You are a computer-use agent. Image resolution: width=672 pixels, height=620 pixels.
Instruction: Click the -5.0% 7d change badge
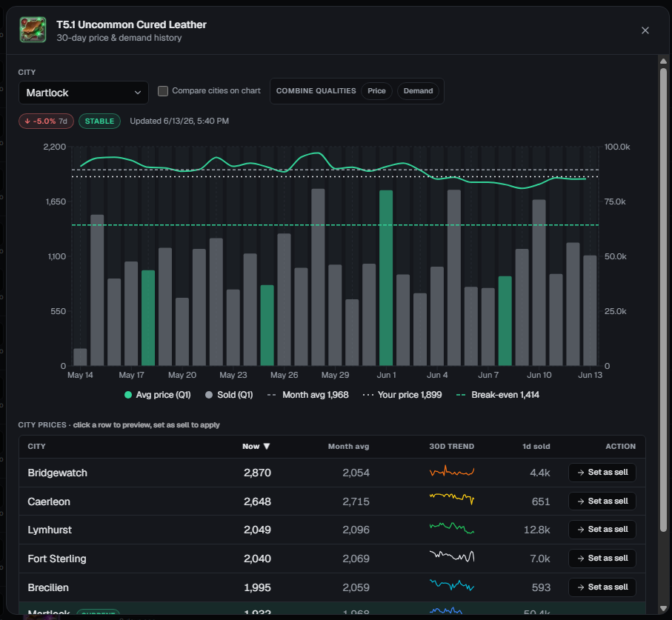(x=46, y=121)
